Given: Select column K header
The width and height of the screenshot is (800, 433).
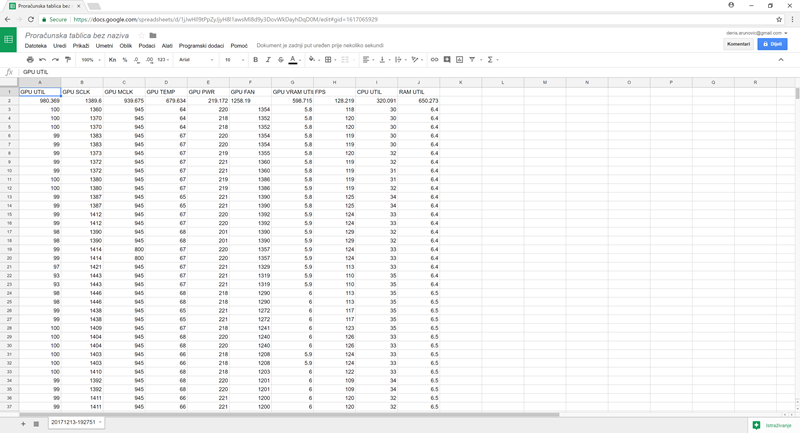Looking at the screenshot, I should pyautogui.click(x=460, y=82).
